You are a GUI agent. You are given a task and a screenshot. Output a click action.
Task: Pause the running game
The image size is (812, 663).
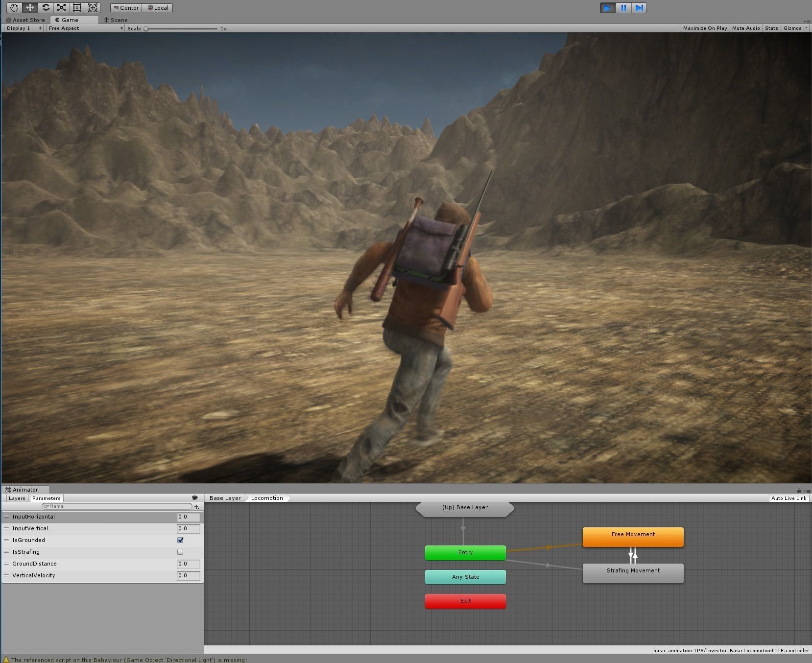click(623, 8)
